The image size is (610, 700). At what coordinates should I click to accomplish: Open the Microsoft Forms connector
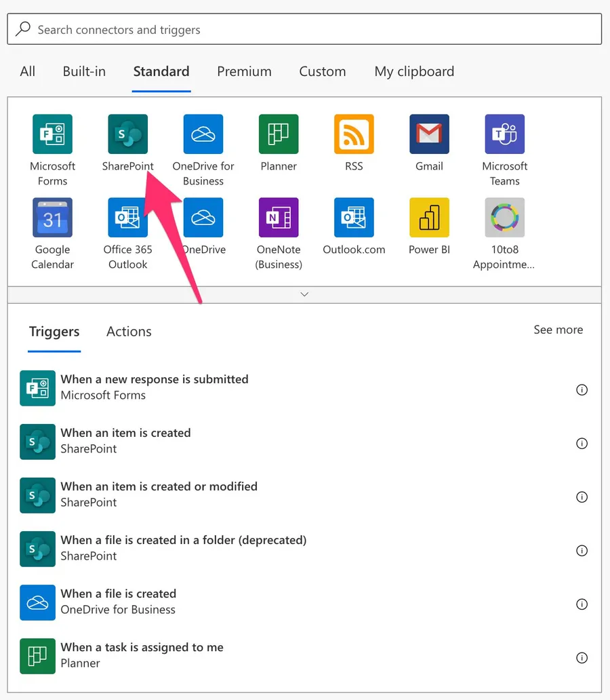tap(52, 134)
